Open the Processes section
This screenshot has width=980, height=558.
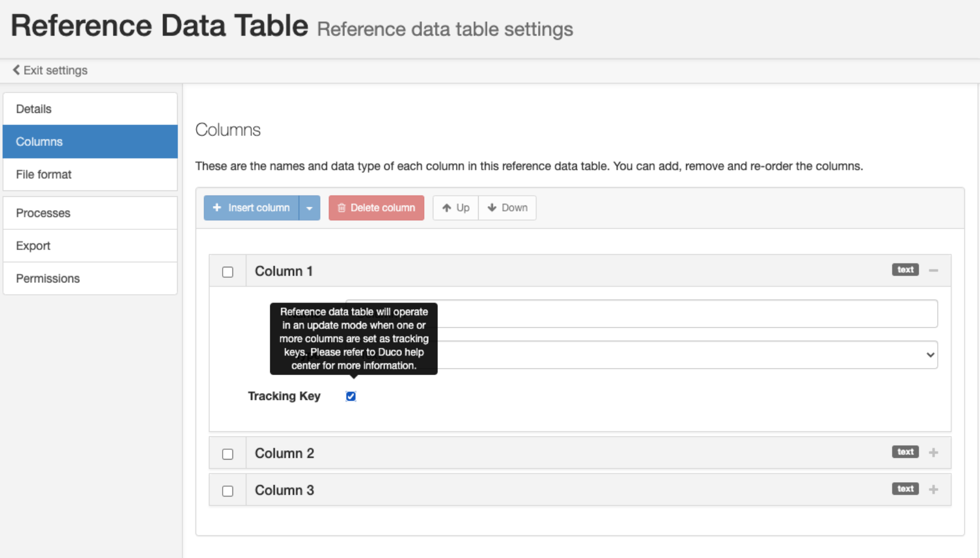[x=90, y=213]
